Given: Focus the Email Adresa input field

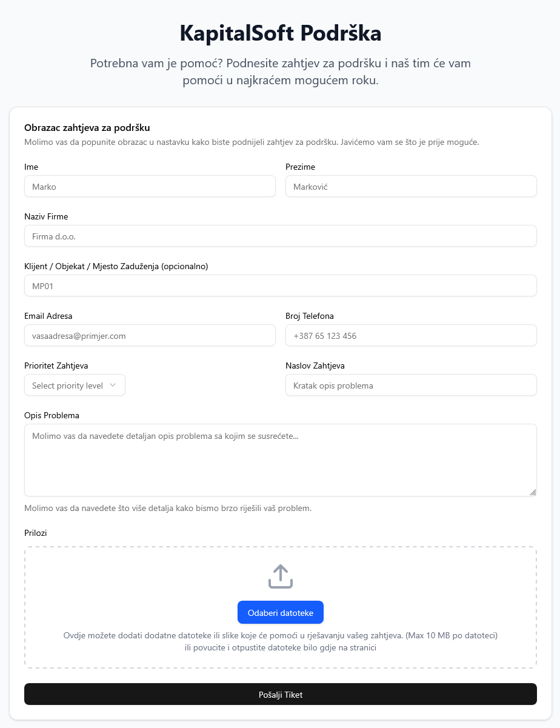Looking at the screenshot, I should 150,336.
